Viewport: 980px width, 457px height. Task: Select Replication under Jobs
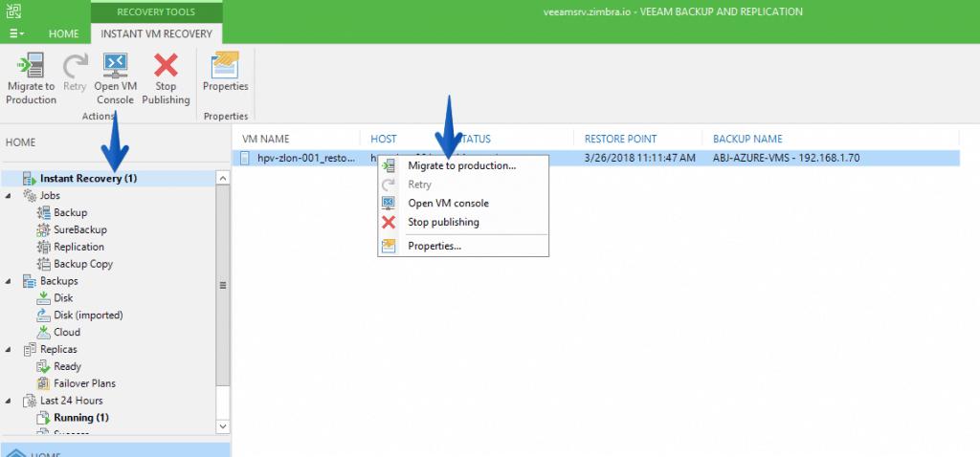pos(78,247)
